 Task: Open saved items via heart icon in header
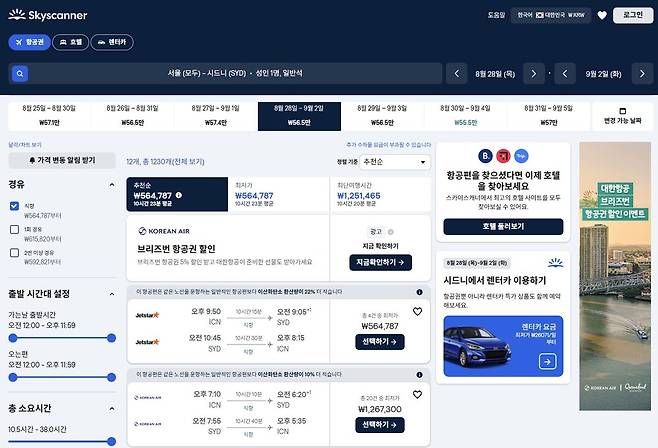[x=602, y=16]
